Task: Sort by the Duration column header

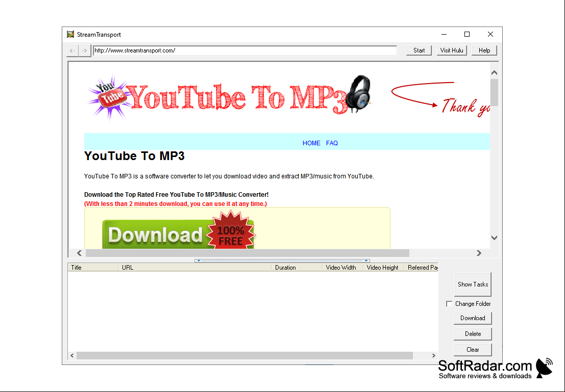Action: click(x=297, y=268)
